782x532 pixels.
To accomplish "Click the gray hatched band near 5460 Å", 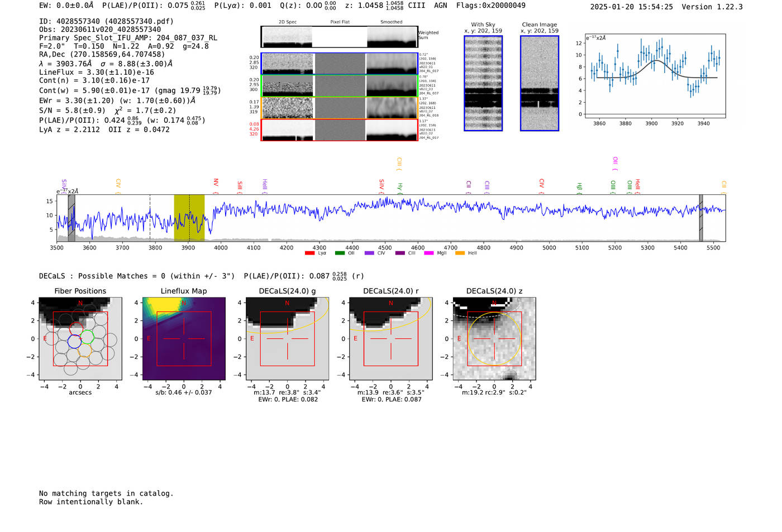I will tap(701, 218).
